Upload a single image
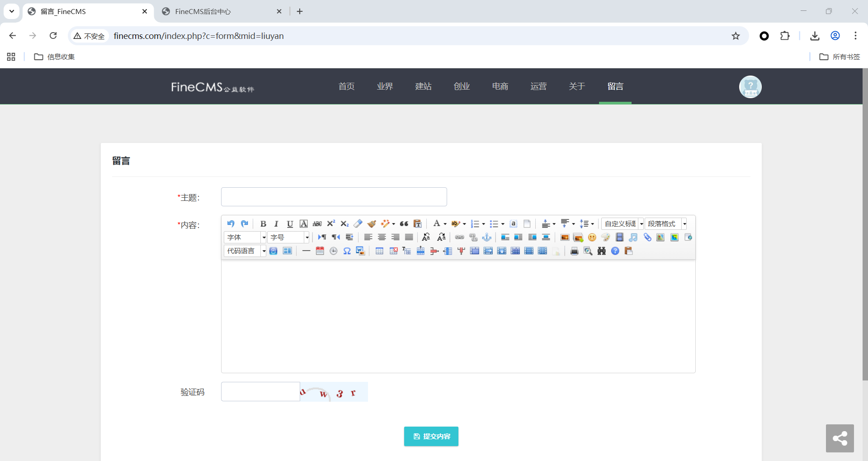The image size is (868, 461). coord(565,237)
